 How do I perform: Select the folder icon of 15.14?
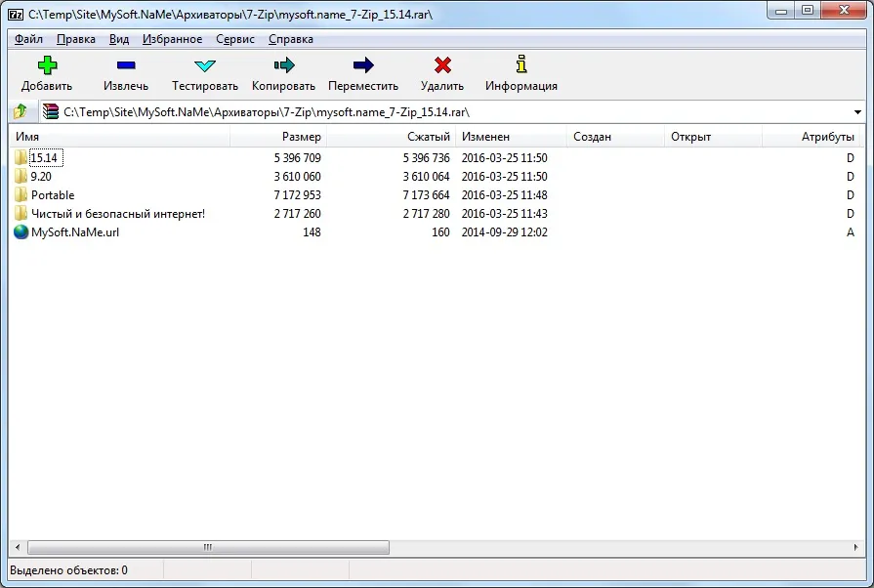click(21, 157)
